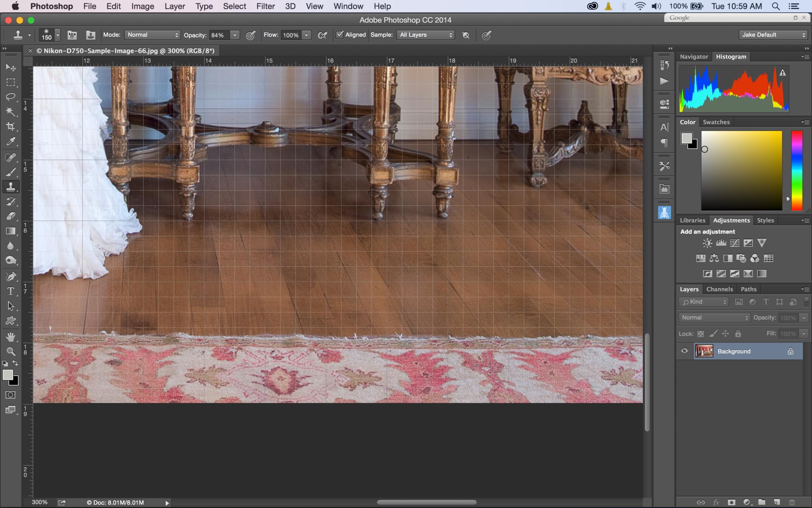Switch to the Channels tab
The height and width of the screenshot is (508, 812).
719,289
